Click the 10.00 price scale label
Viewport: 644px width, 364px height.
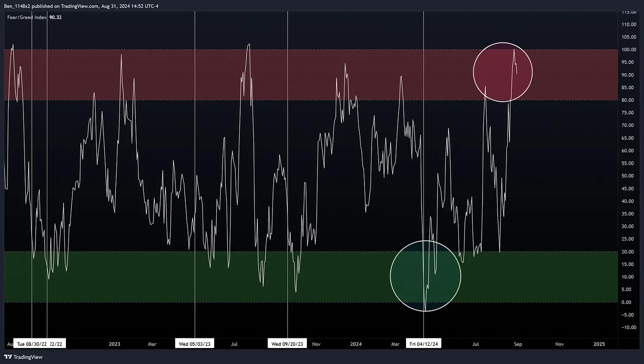tap(629, 277)
